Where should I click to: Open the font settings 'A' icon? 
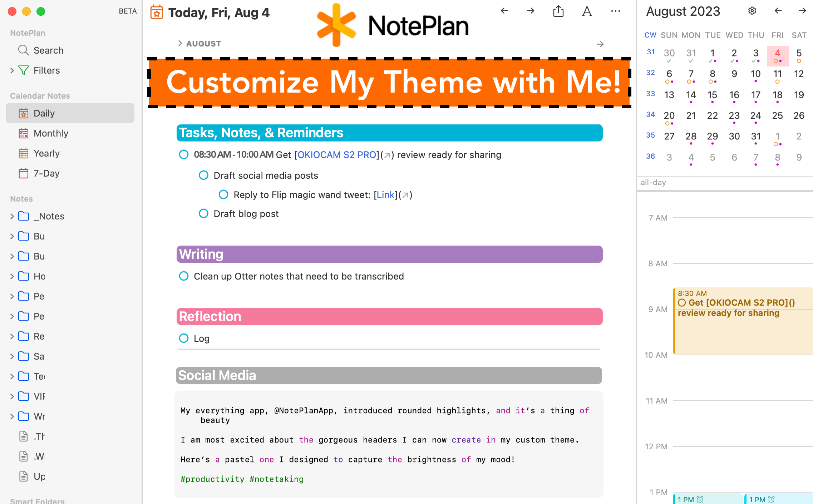click(x=587, y=11)
